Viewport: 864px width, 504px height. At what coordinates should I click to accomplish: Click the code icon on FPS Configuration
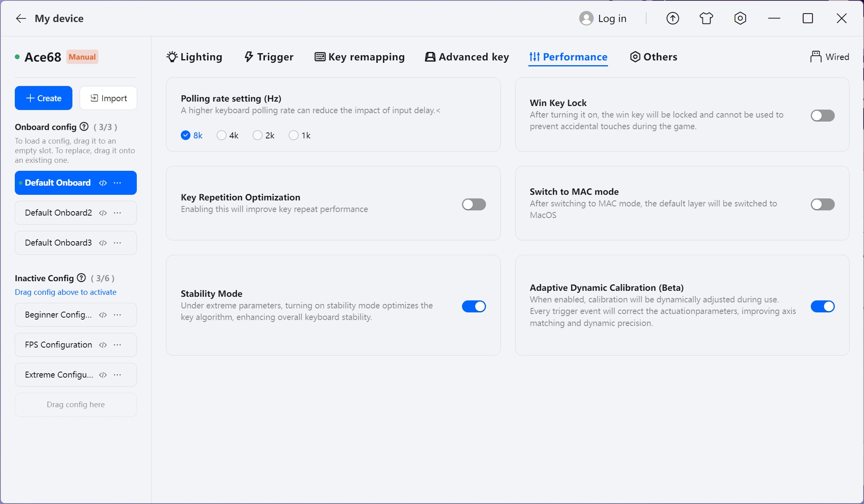click(103, 345)
